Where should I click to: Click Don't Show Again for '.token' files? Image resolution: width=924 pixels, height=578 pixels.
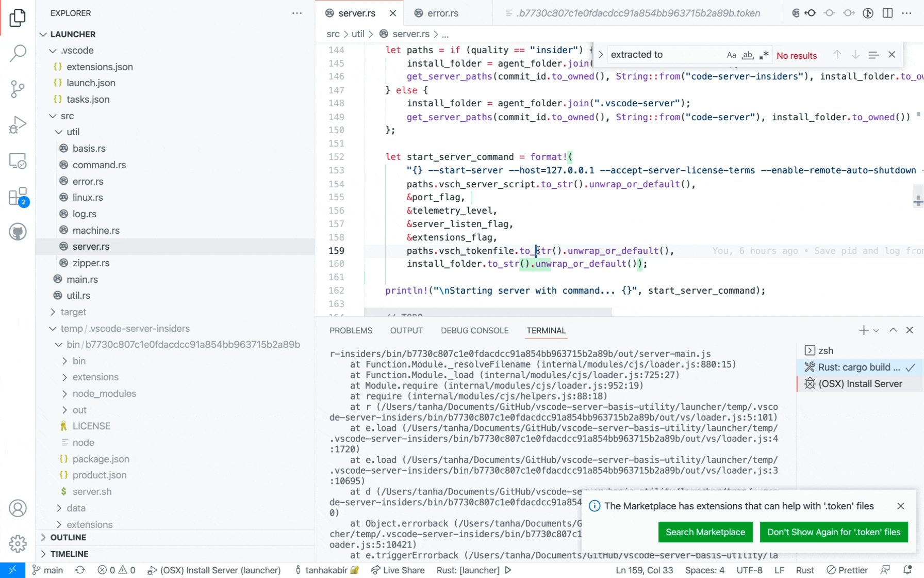[834, 532]
